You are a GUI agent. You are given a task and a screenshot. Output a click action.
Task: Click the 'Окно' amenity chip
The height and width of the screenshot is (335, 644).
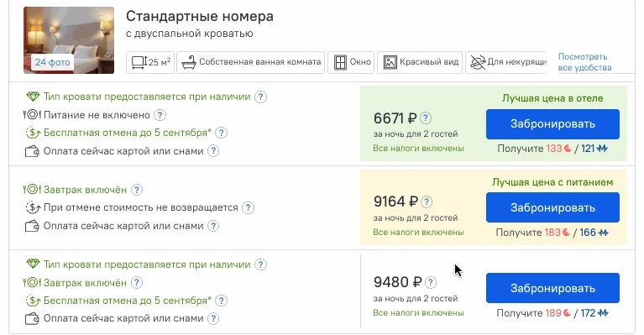351,62
